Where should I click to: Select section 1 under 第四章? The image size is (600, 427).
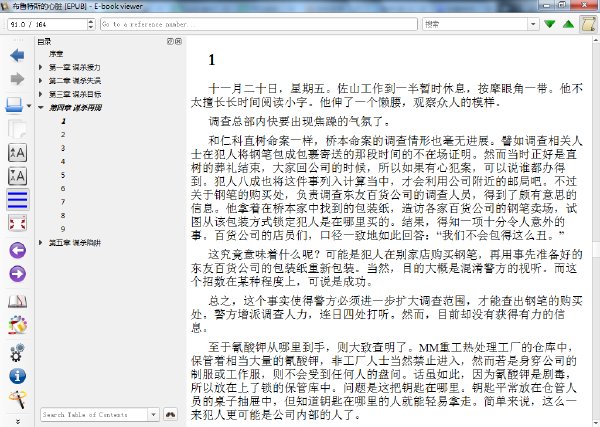pyautogui.click(x=63, y=121)
